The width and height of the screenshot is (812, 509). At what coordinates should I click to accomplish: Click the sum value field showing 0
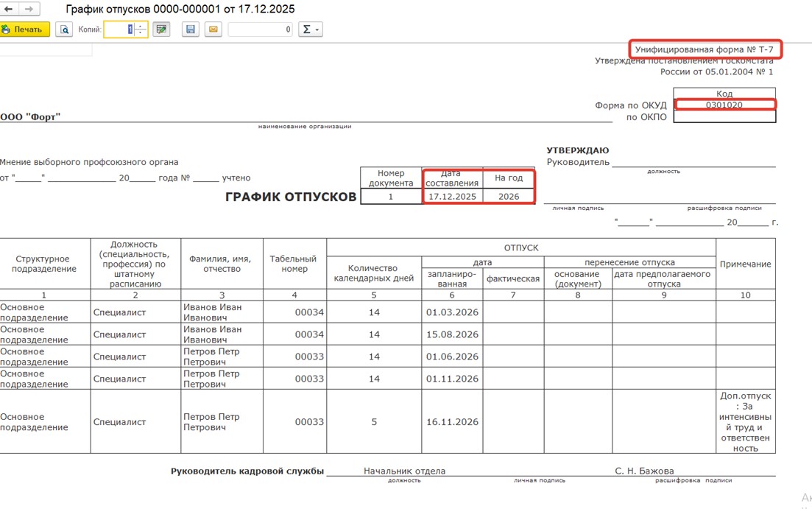pyautogui.click(x=261, y=29)
